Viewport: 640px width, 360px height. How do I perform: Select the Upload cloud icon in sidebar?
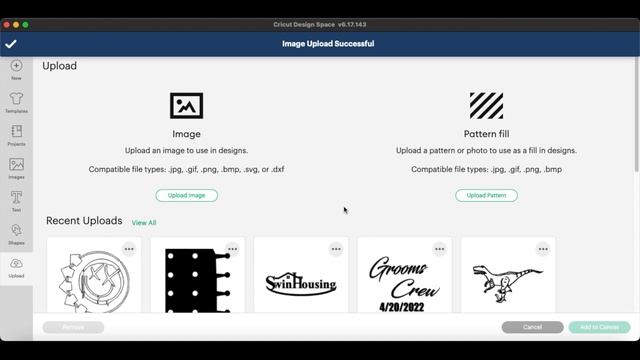point(16,263)
